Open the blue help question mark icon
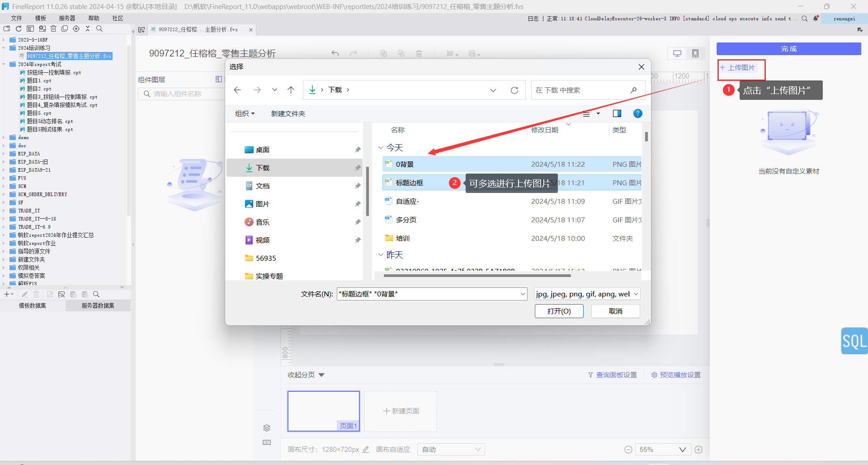This screenshot has height=465, width=868. pos(638,113)
